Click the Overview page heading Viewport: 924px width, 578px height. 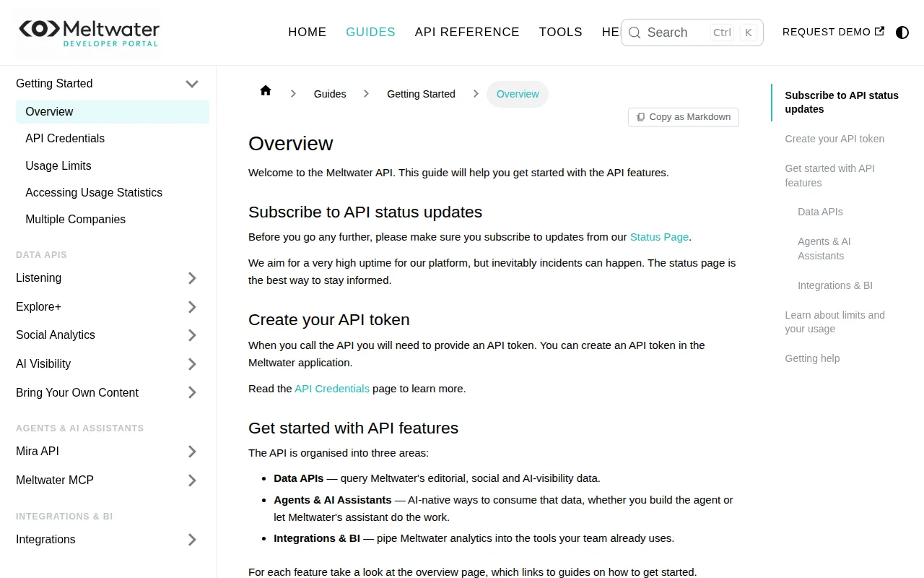pyautogui.click(x=290, y=144)
